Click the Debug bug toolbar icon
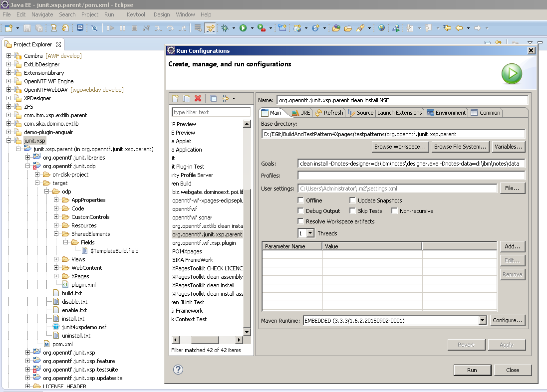547x392 pixels. pos(225,28)
